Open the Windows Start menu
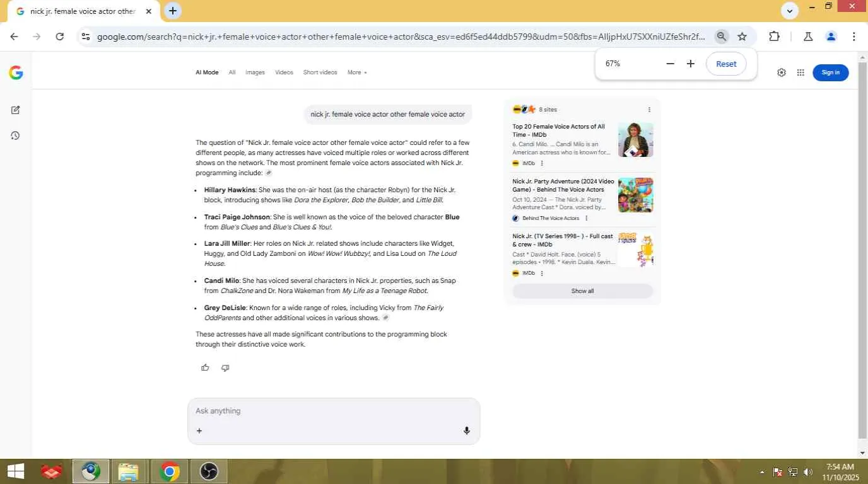Image resolution: width=868 pixels, height=484 pixels. point(16,471)
